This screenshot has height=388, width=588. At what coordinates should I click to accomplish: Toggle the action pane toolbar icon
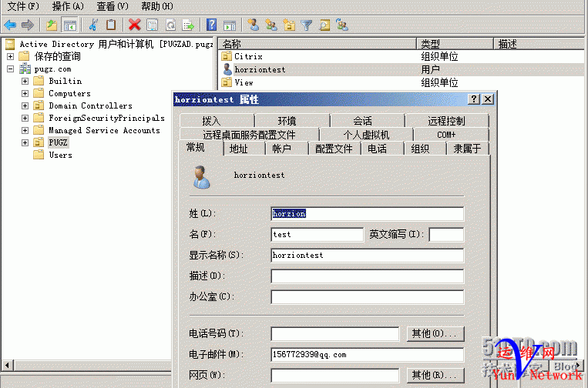click(230, 25)
